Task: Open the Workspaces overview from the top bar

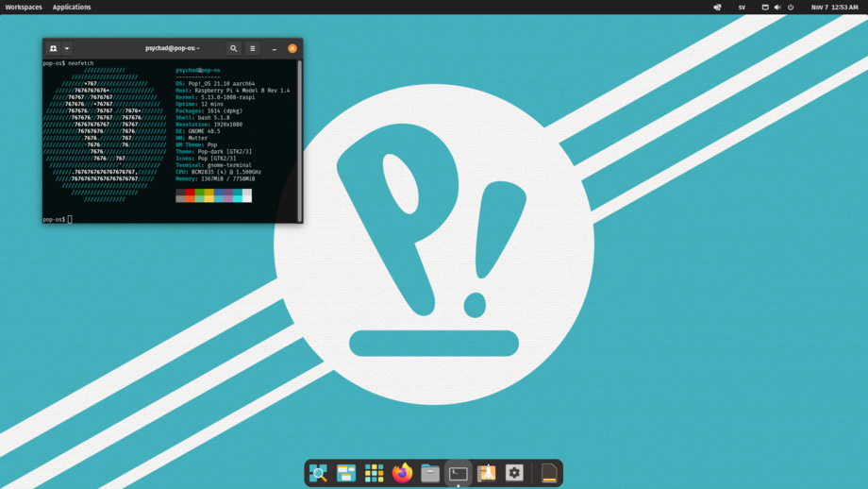Action: tap(24, 8)
